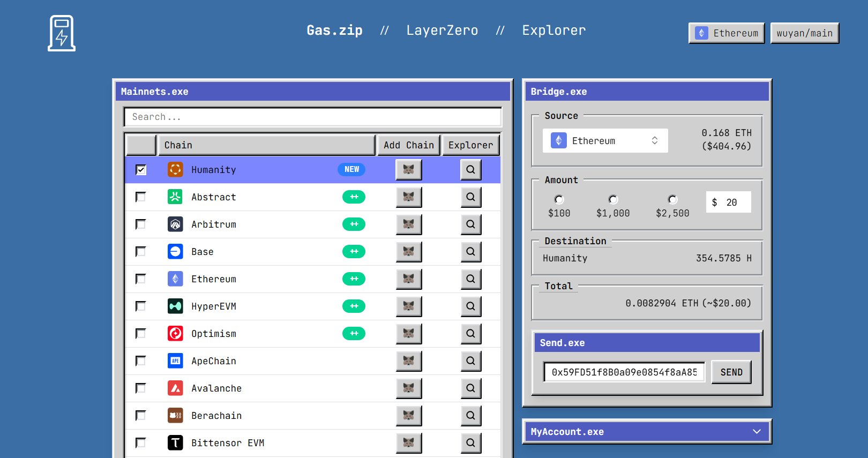Click the Ethereum row ++ badge
Image resolution: width=868 pixels, height=458 pixels.
(x=354, y=279)
